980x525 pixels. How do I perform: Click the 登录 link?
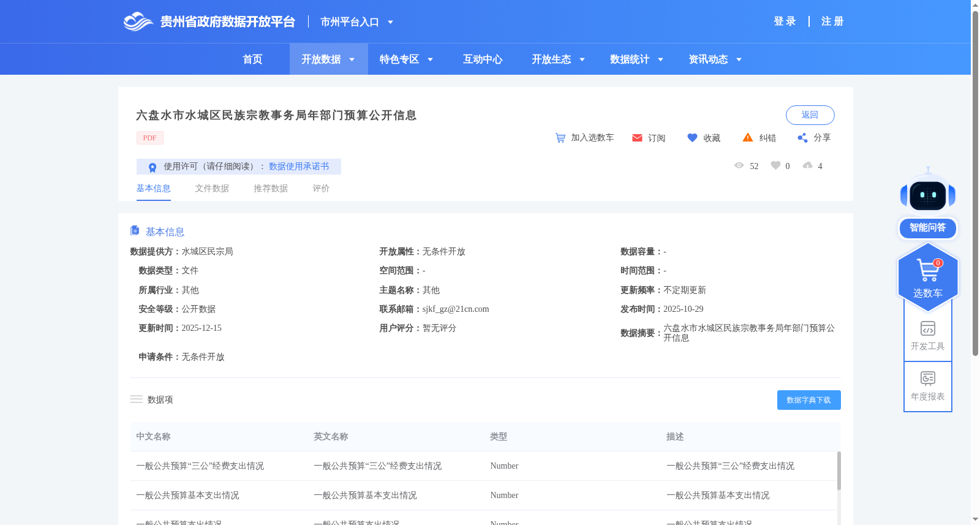(x=785, y=21)
